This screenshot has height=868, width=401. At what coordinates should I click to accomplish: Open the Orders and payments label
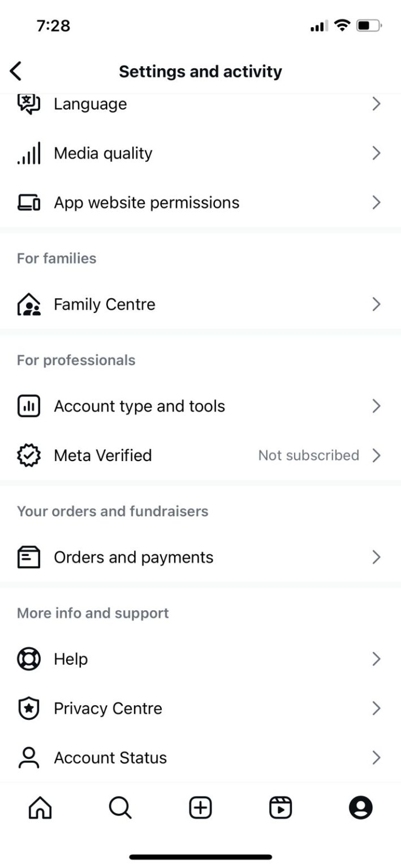(x=133, y=557)
